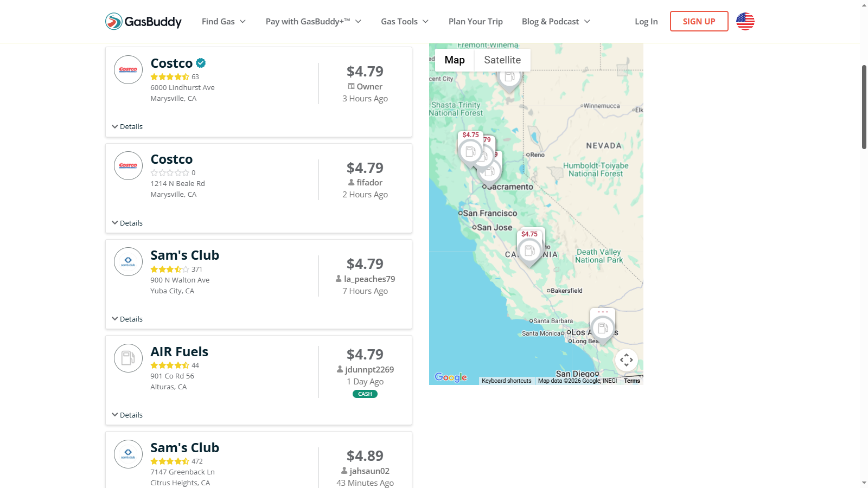Click the $4.89 price for Sam's Club
The height and width of the screenshot is (488, 868).
[365, 456]
